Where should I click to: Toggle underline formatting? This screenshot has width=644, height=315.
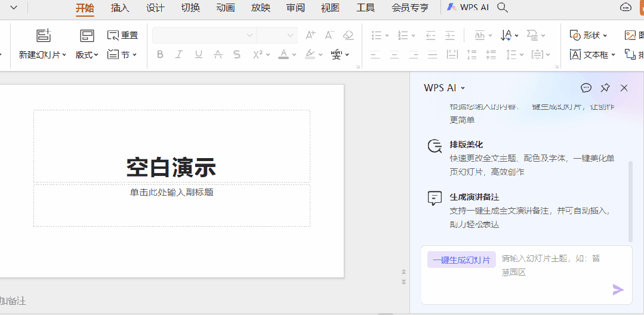[199, 54]
